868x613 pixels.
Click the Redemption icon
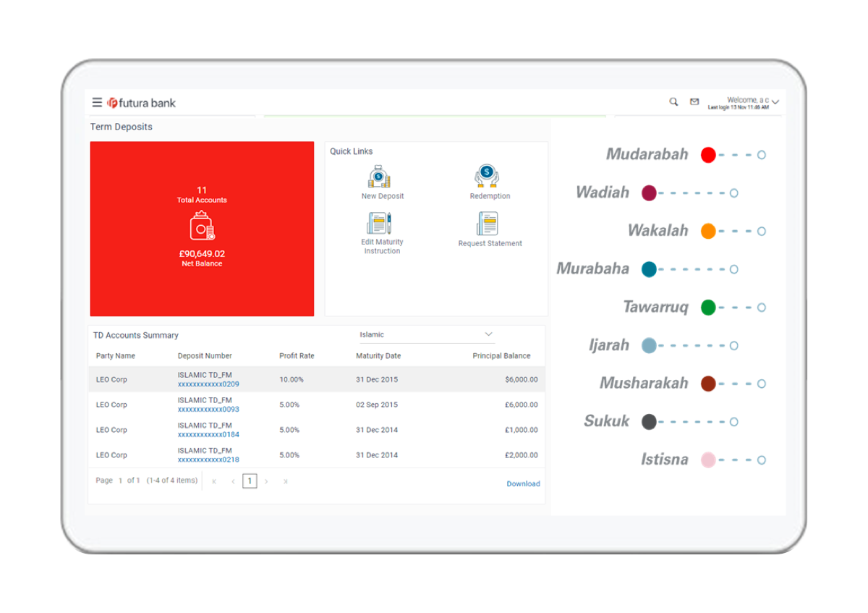tap(487, 177)
